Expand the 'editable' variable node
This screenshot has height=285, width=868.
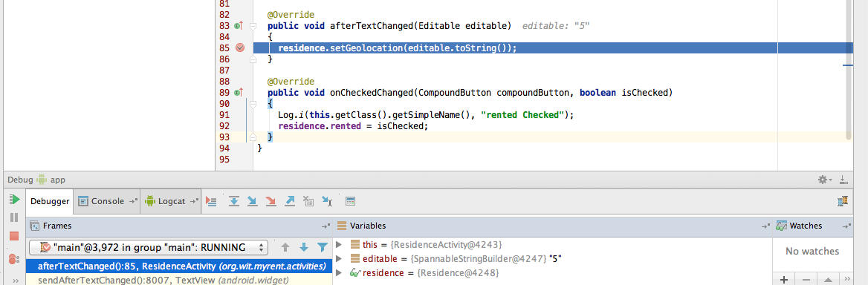(340, 258)
